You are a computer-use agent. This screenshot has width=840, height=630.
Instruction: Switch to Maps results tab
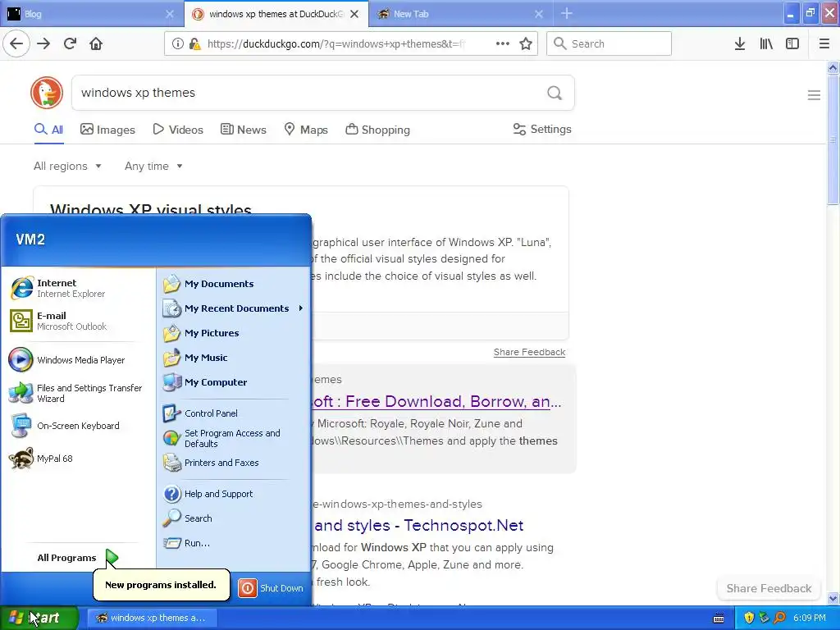306,130
